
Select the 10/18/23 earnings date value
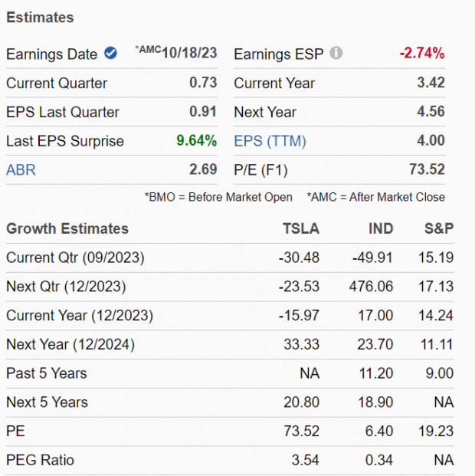[x=189, y=54]
